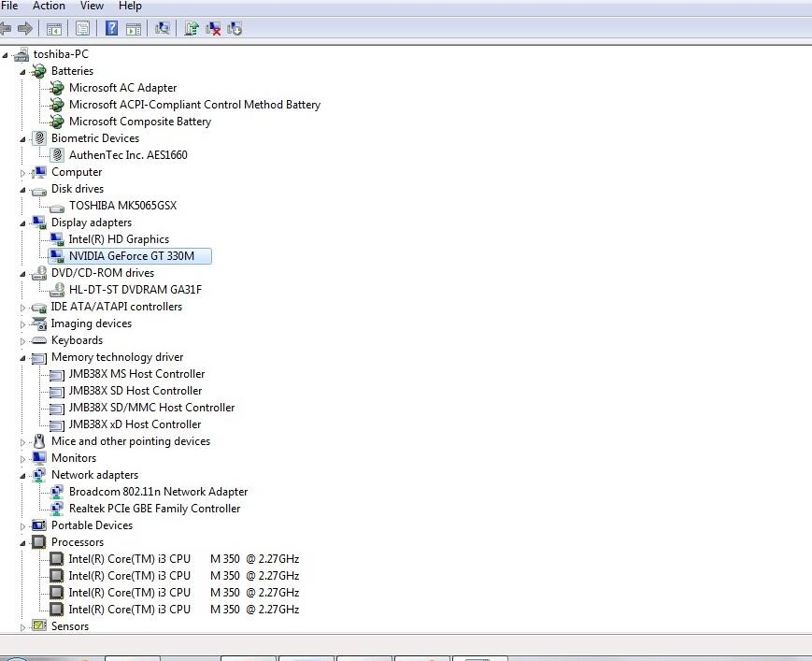The height and width of the screenshot is (661, 812).
Task: Open the File menu
Action: [9, 6]
